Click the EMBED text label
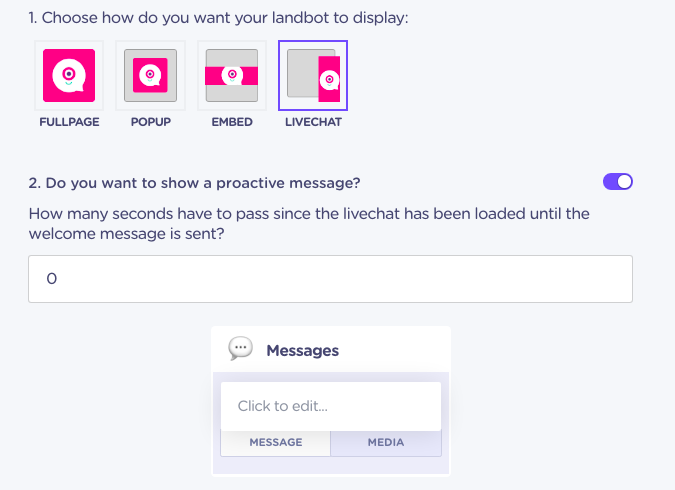The image size is (675, 490). (232, 122)
